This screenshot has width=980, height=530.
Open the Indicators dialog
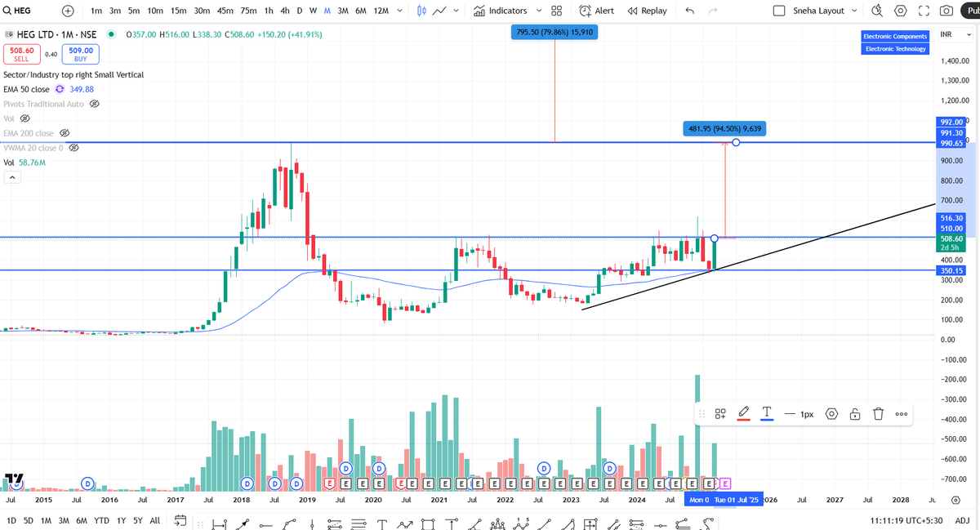[501, 11]
